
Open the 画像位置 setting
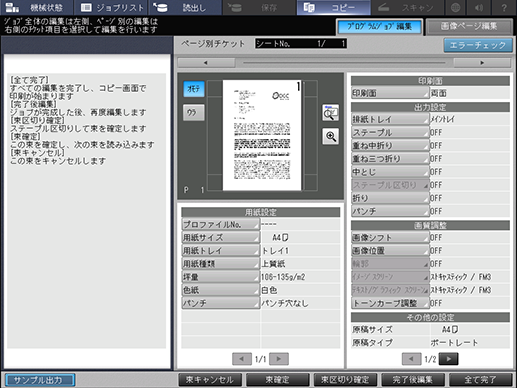[390, 251]
